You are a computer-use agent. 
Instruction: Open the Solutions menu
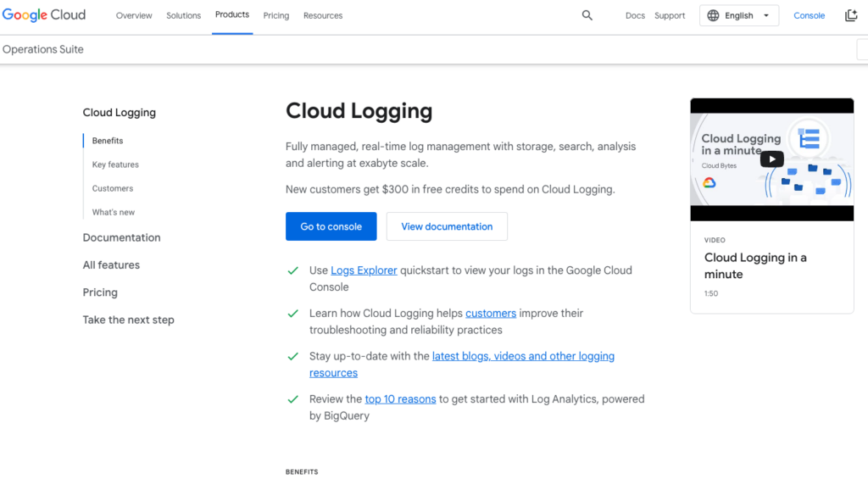[183, 15]
